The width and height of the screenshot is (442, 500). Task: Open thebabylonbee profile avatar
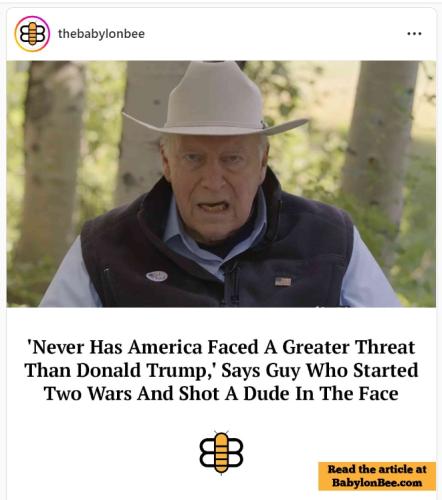coord(32,34)
